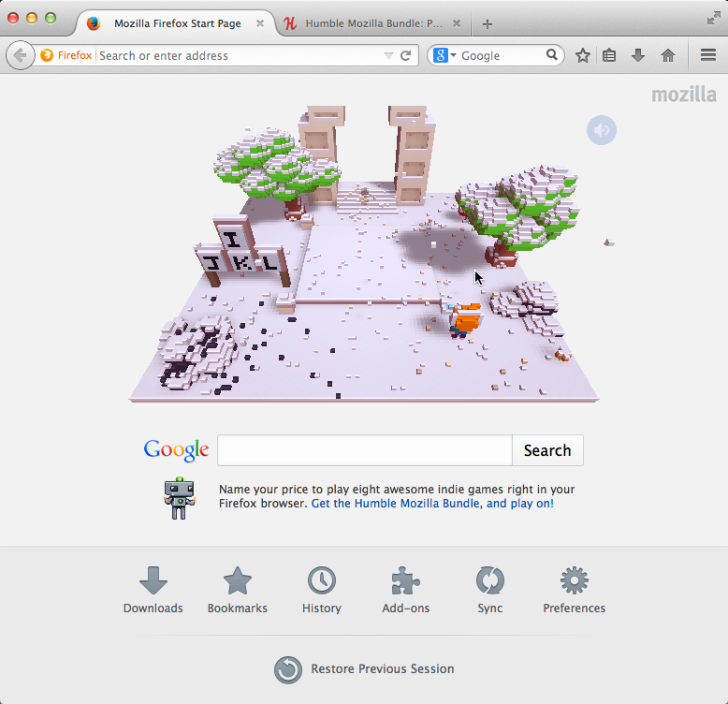Enter full screen with the expand arrows
Screen dimensions: 728x704
click(x=713, y=19)
